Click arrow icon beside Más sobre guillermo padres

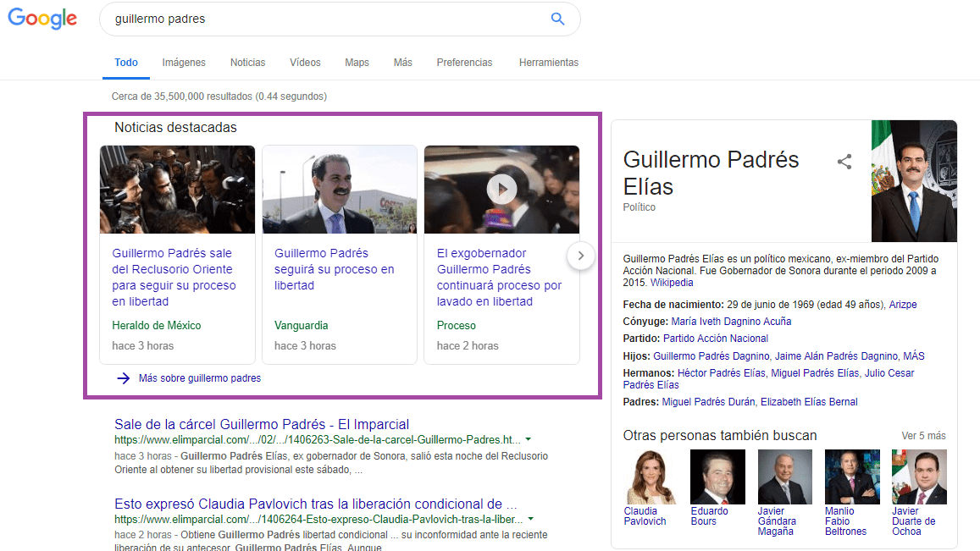point(124,378)
